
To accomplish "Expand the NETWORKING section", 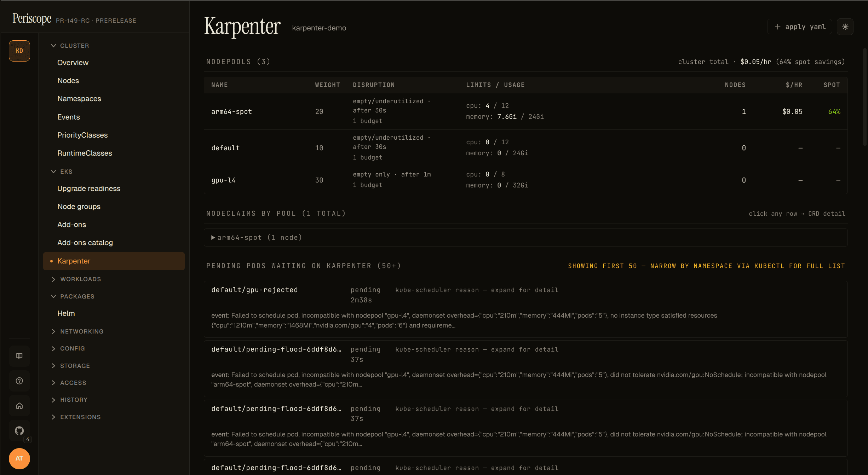I will coord(77,331).
